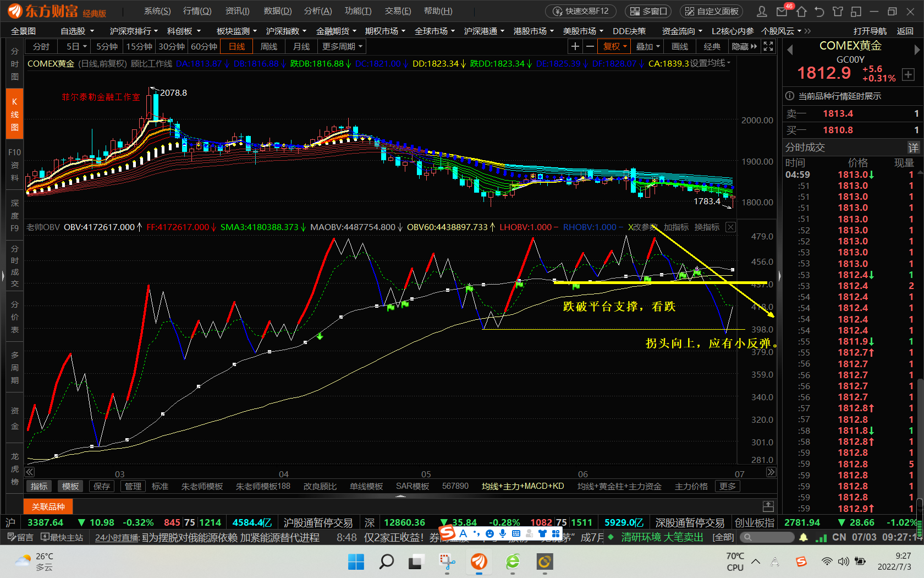Click expand panel icon above status bar
Screen dimensions: 924x578
[768, 506]
